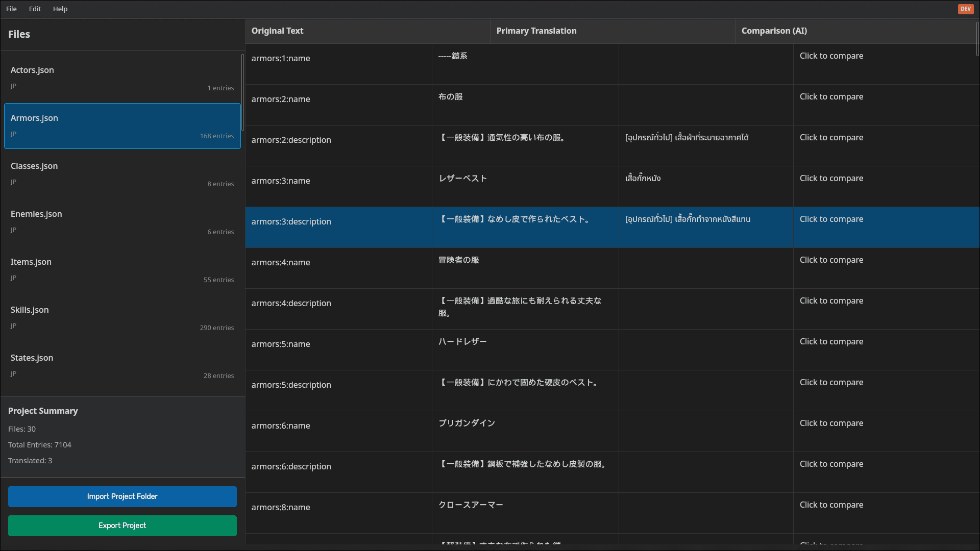Open the File menu
Viewport: 980px width, 551px height.
(x=11, y=9)
